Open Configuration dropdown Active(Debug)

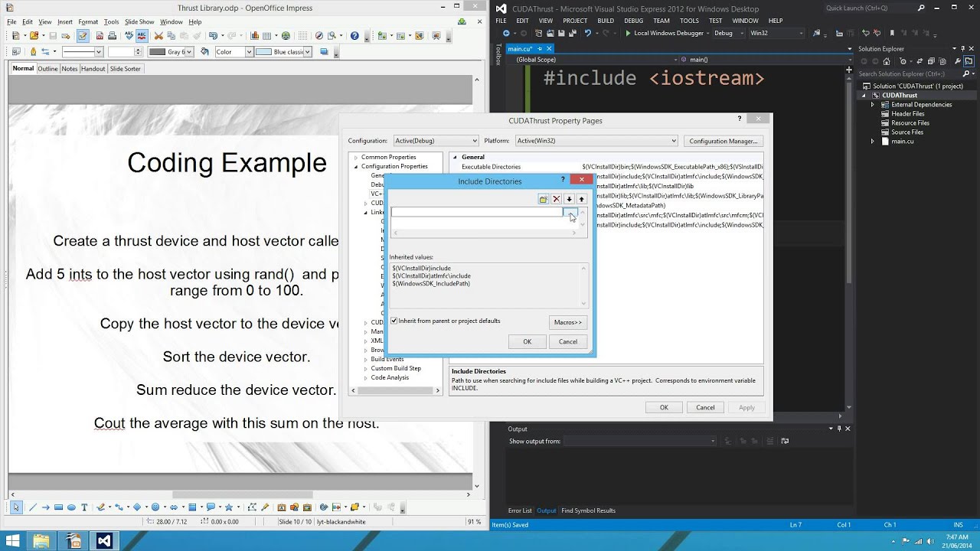436,141
